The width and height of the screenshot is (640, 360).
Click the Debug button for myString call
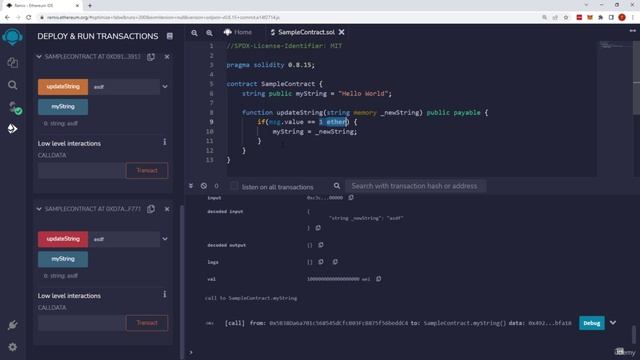pyautogui.click(x=591, y=323)
